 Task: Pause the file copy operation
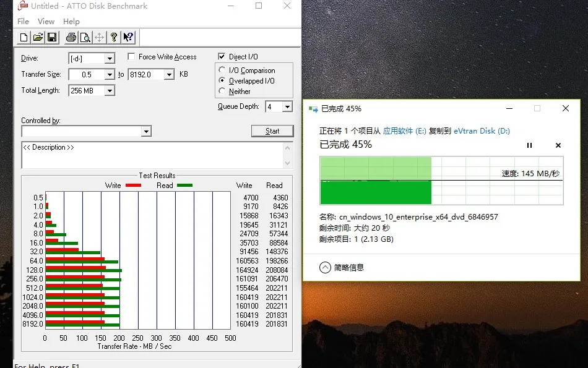529,145
